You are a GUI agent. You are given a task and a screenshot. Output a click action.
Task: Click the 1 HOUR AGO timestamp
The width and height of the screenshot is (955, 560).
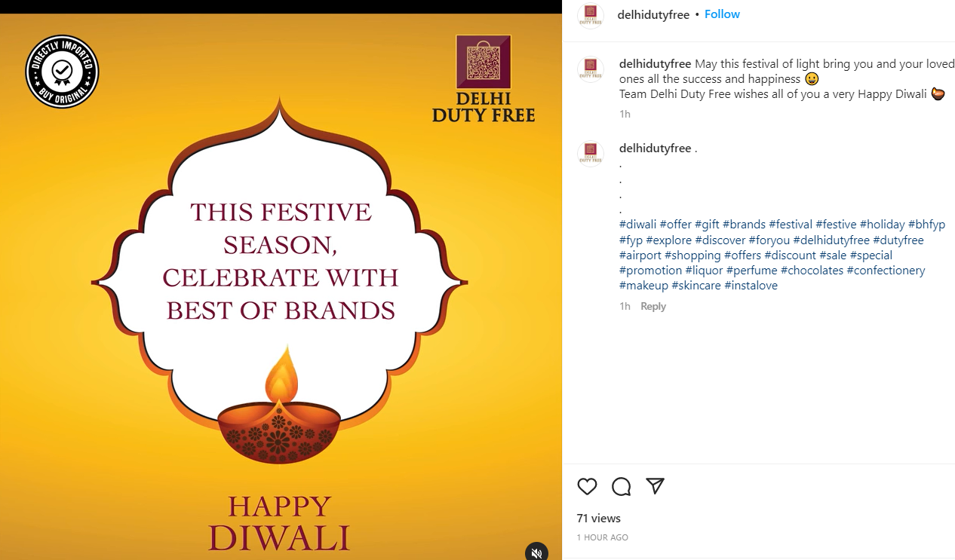coord(603,537)
